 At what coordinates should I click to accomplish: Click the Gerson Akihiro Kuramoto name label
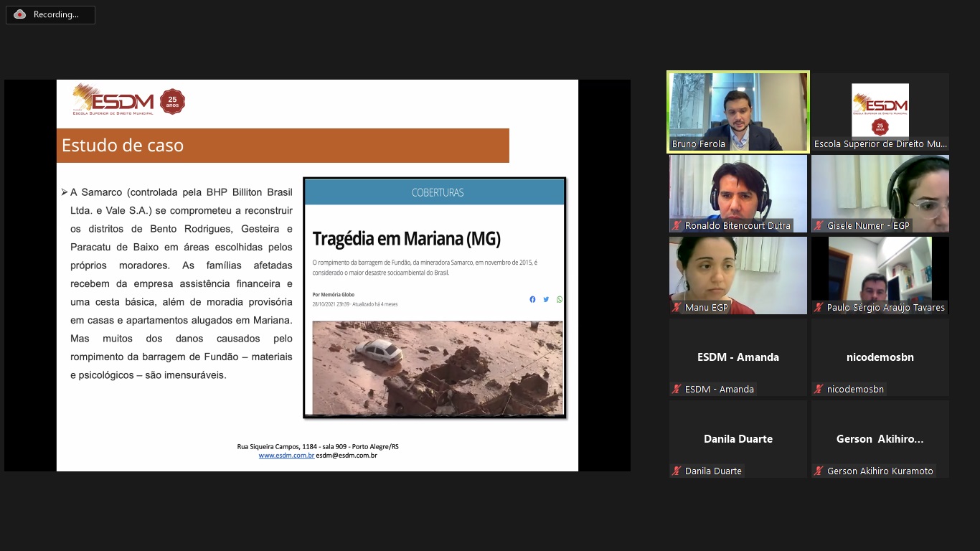tap(880, 471)
